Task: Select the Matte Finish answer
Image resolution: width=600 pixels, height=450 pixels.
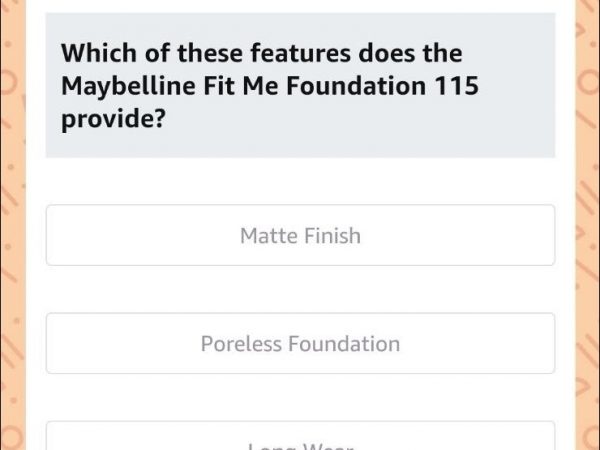Action: coord(300,236)
